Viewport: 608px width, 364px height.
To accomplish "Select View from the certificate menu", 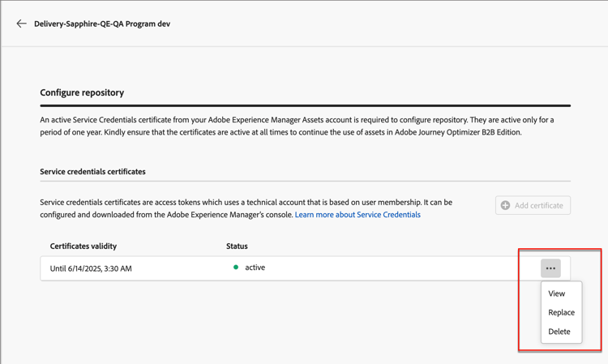I will [x=557, y=293].
